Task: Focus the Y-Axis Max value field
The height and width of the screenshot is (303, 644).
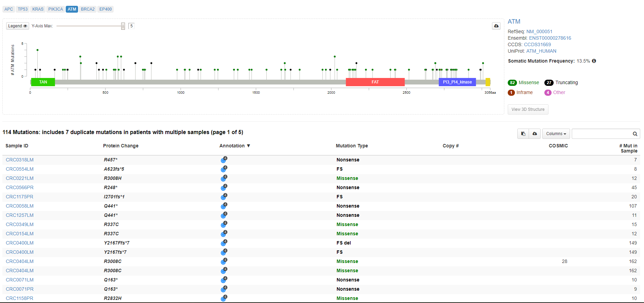Action: point(131,26)
